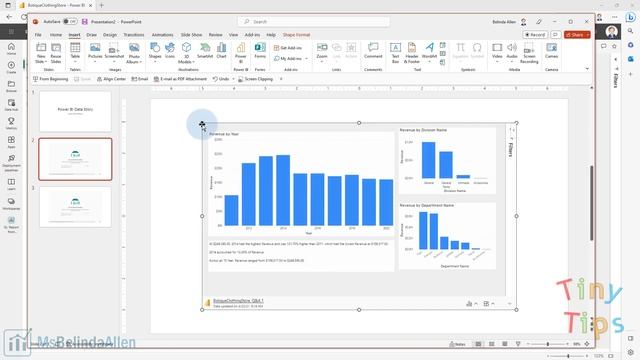640x360 pixels.
Task: Customize the Quick Access Toolbar dropdown
Action: click(x=281, y=79)
